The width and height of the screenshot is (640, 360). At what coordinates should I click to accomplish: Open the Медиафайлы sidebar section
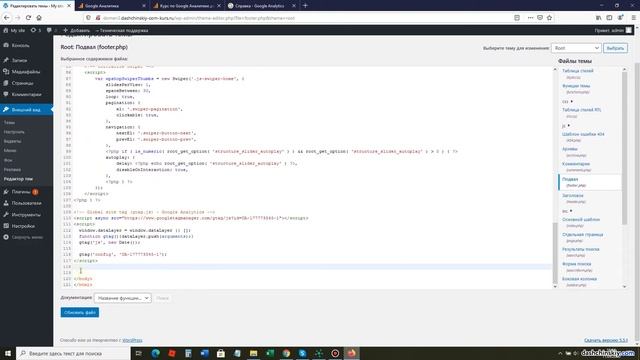point(27,71)
